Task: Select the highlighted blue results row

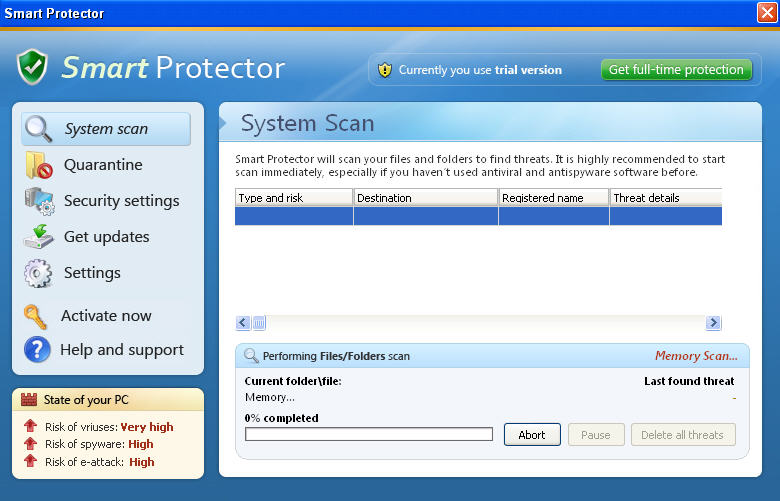Action: [x=478, y=216]
